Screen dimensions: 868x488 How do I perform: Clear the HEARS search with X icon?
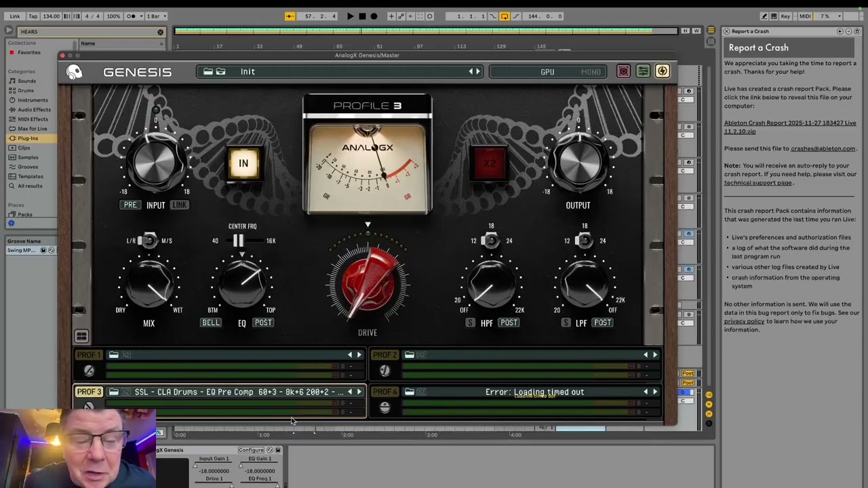(161, 32)
